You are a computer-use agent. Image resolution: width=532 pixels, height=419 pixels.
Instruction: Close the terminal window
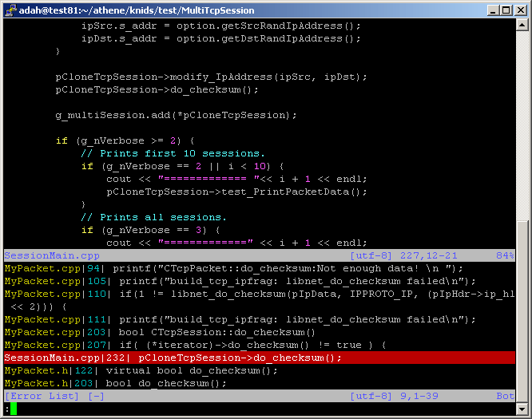521,10
